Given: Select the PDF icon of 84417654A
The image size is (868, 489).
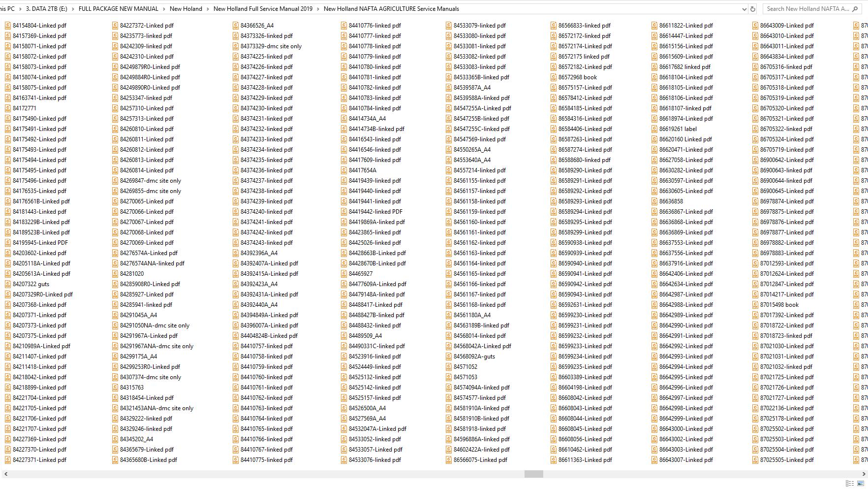Looking at the screenshot, I should (x=344, y=170).
